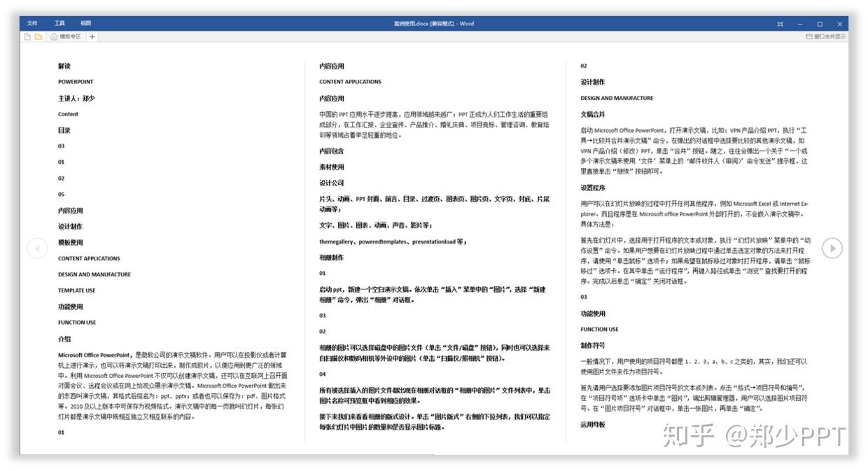Viewport: 868px width, 471px height.
Task: Add a new tab with plus button
Action: [92, 36]
